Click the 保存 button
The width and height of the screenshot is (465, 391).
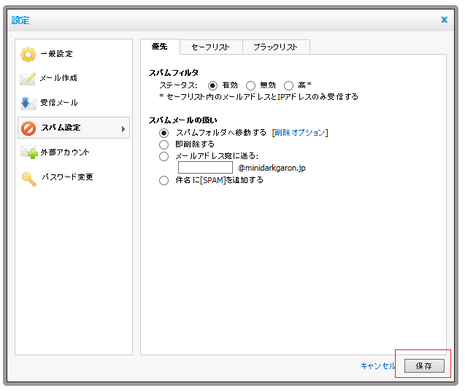(424, 366)
